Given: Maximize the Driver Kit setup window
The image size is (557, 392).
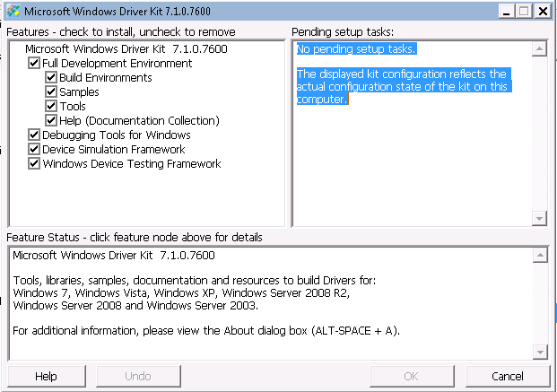Looking at the screenshot, I should [x=523, y=11].
